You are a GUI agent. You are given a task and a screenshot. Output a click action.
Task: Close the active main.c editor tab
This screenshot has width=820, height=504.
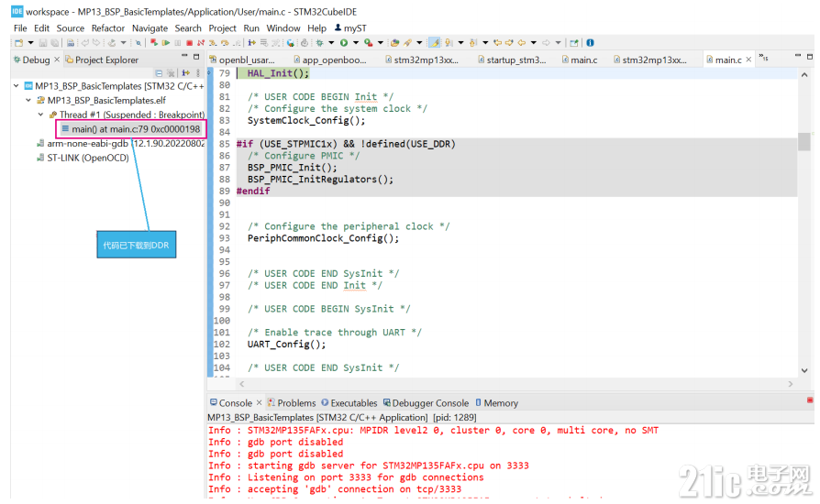tap(748, 60)
